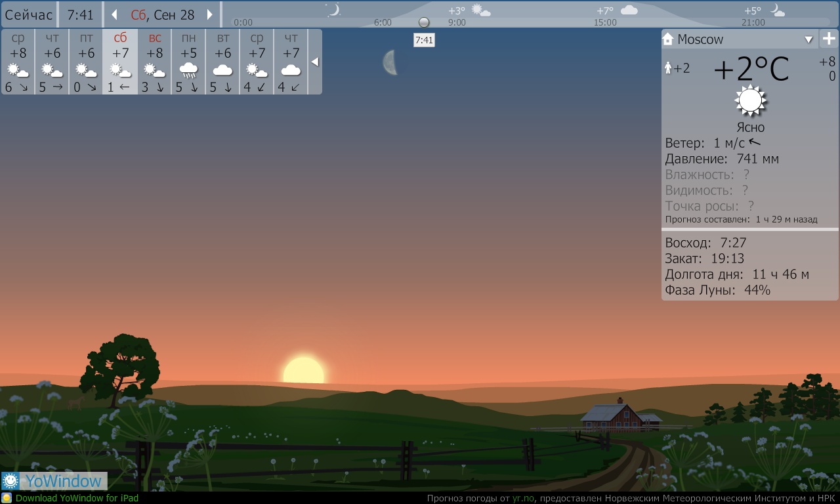
Task: Click the time slider knob at 7:41
Action: click(424, 22)
